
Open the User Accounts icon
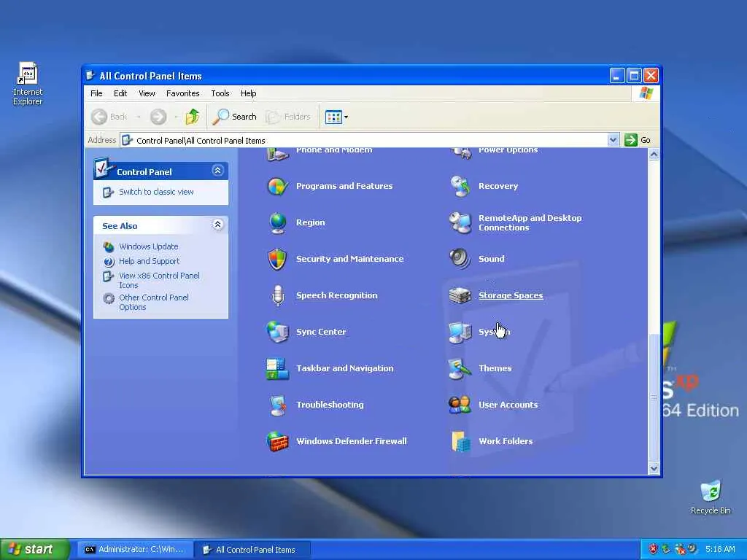click(460, 405)
